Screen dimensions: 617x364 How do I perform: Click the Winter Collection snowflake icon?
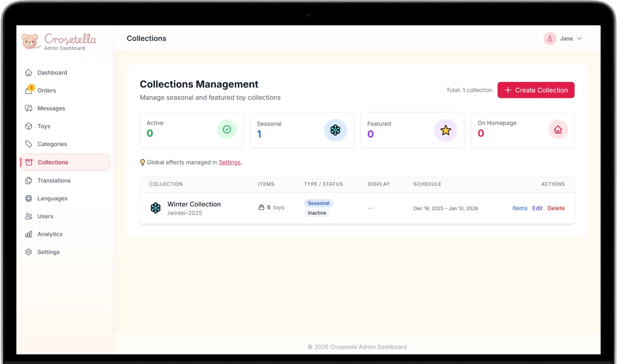[155, 208]
